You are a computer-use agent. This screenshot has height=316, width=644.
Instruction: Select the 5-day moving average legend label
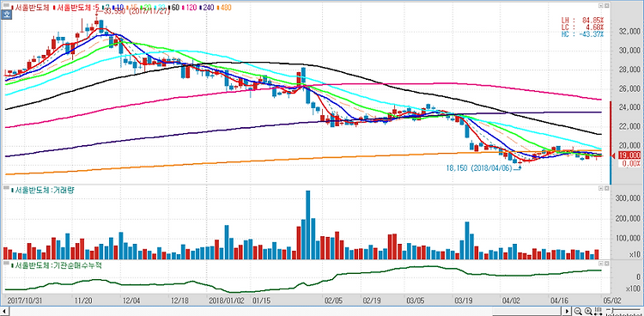click(x=76, y=7)
